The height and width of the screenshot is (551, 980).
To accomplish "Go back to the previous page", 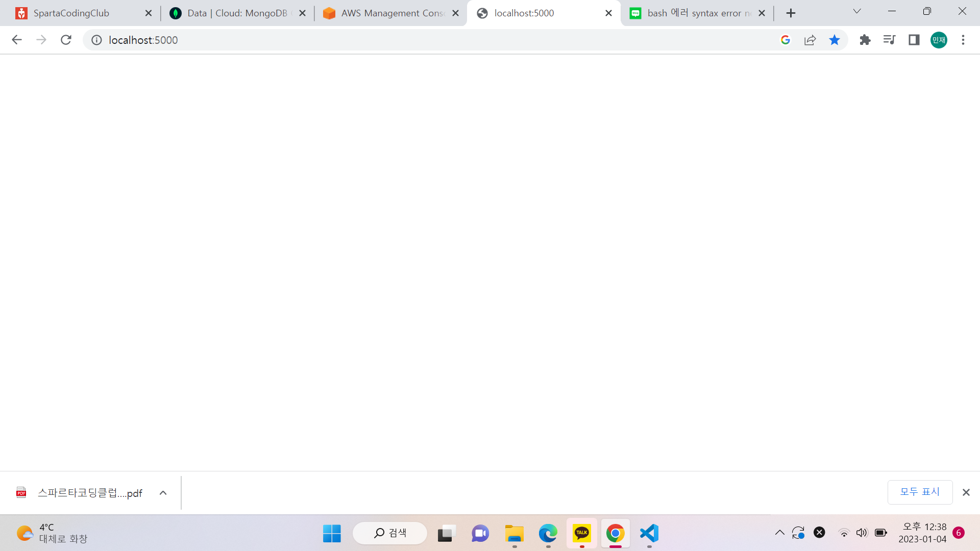I will [17, 40].
